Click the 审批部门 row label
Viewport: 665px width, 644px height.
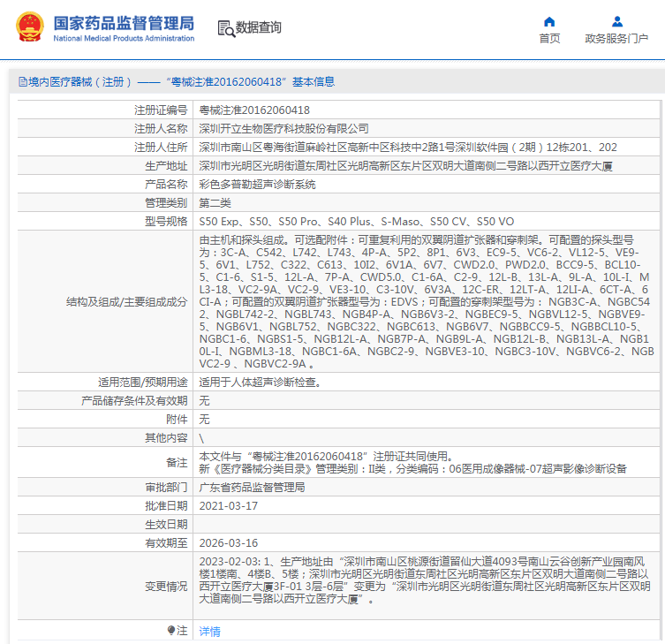pyautogui.click(x=166, y=487)
